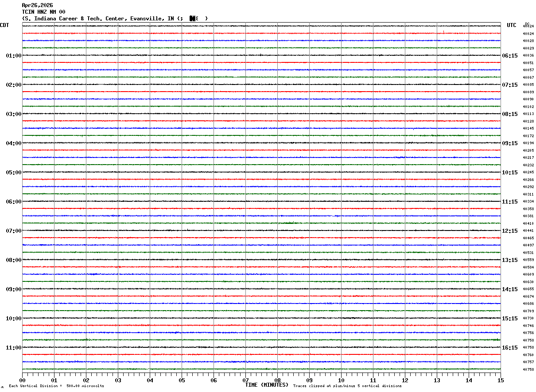Screen dimensions: 536x392
Task: Select the 07:00 CDT row label
Action: pos(13,231)
